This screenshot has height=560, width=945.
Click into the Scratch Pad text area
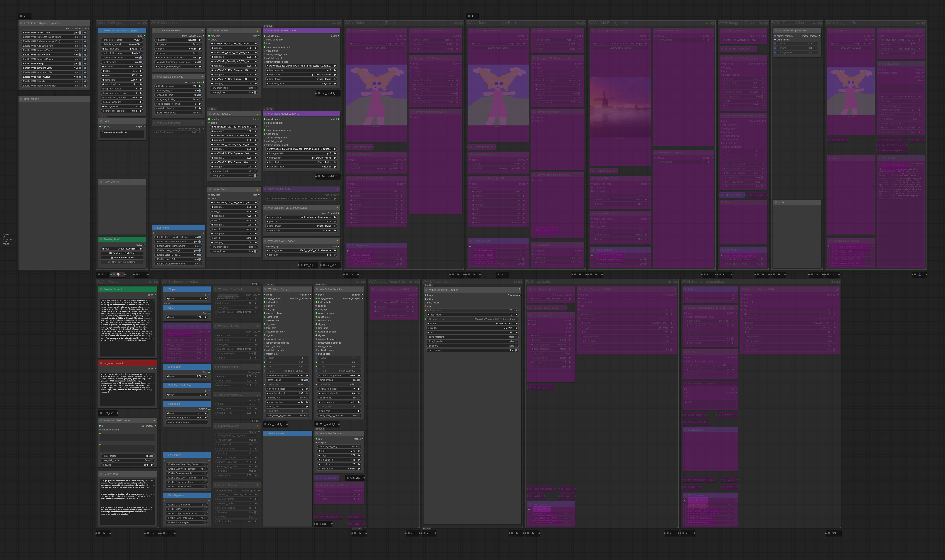(128, 502)
